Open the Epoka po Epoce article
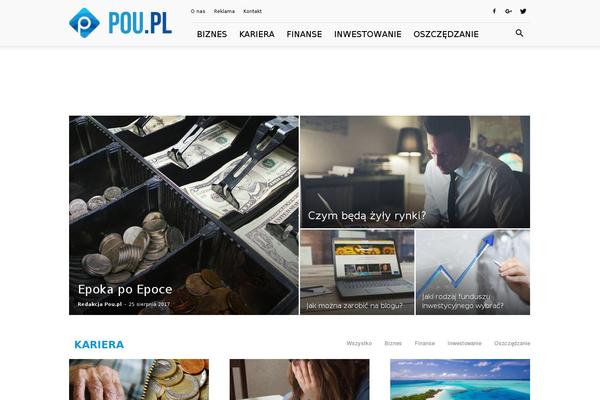 pos(125,289)
